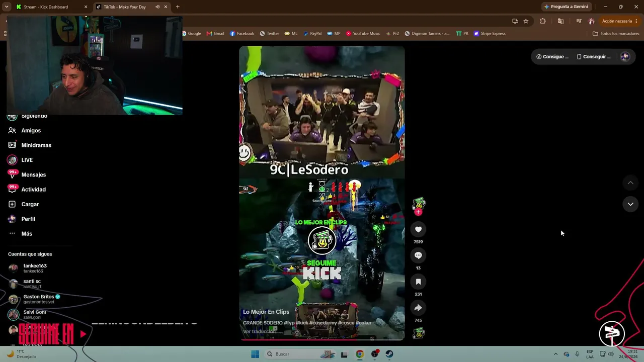Image resolution: width=644 pixels, height=362 pixels.
Task: Open Steam from the taskbar
Action: (389, 354)
